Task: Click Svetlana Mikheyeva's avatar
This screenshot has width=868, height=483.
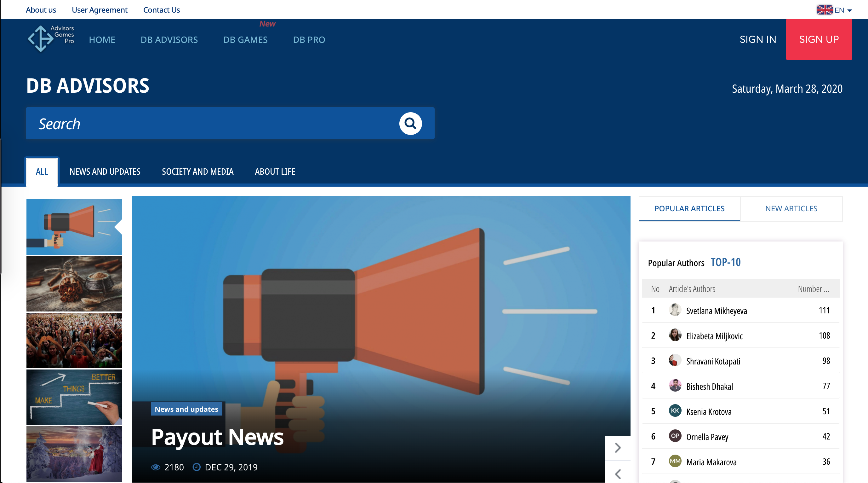Action: click(x=675, y=310)
